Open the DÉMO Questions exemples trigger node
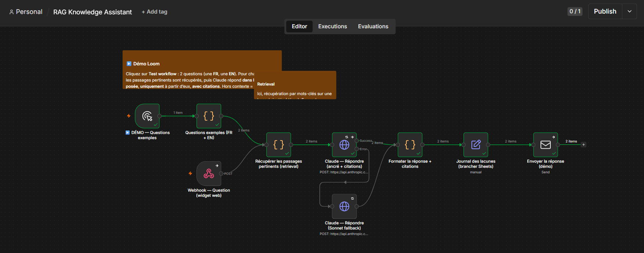644x253 pixels. pyautogui.click(x=147, y=116)
